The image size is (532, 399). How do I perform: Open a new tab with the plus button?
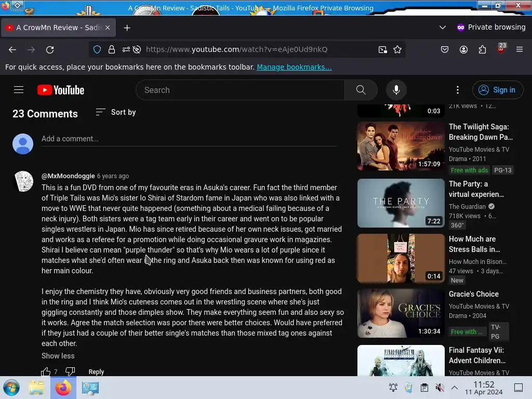127,28
